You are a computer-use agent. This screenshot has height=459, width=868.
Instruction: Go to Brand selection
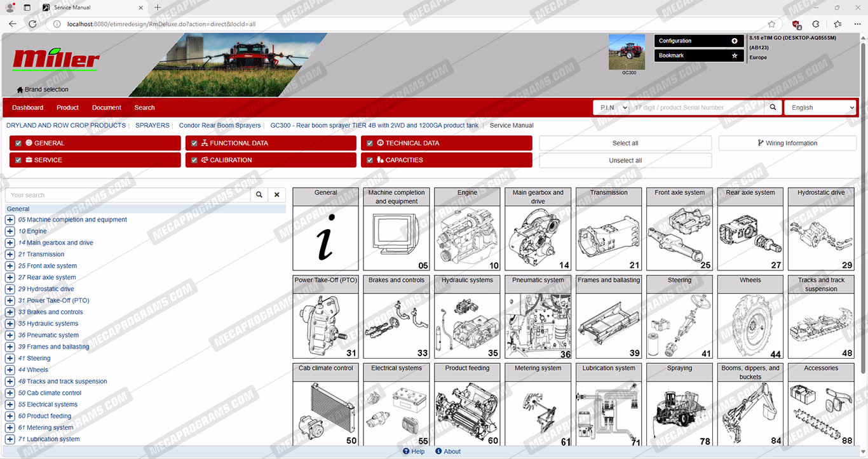[43, 90]
